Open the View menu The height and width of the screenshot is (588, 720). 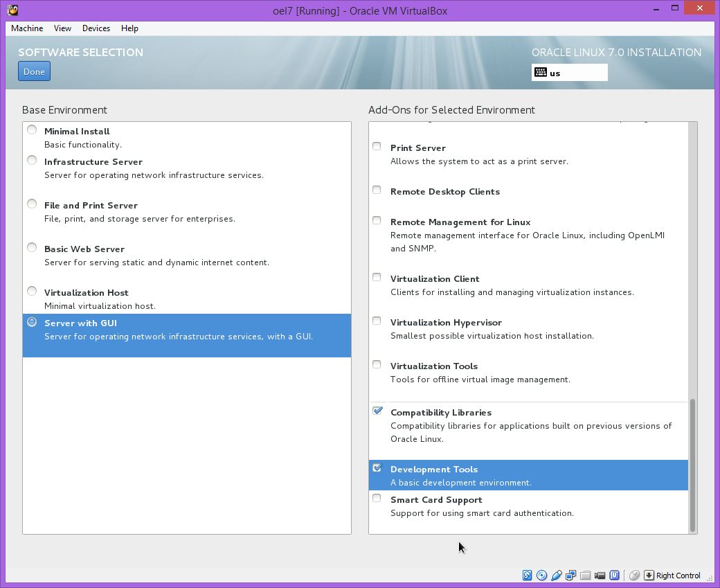point(62,28)
